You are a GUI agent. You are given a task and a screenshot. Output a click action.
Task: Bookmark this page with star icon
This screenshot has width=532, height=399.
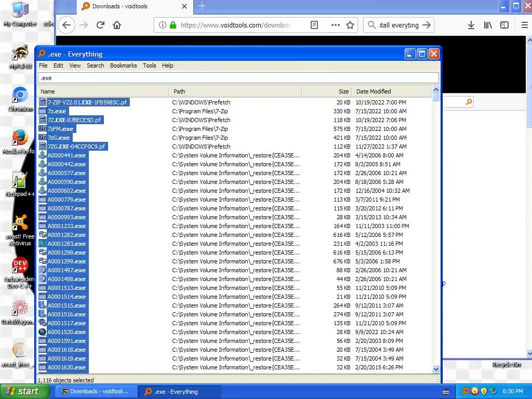350,25
